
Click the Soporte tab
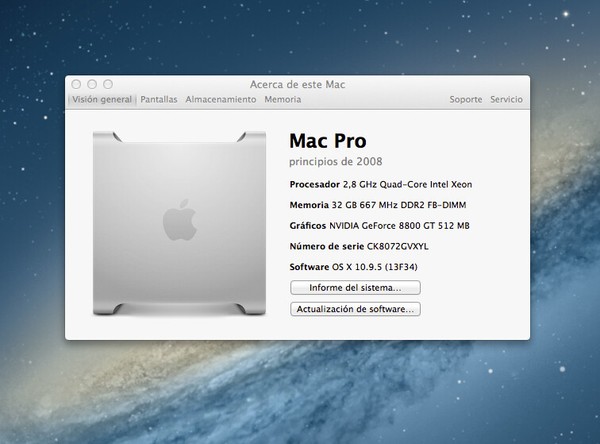[x=466, y=100]
